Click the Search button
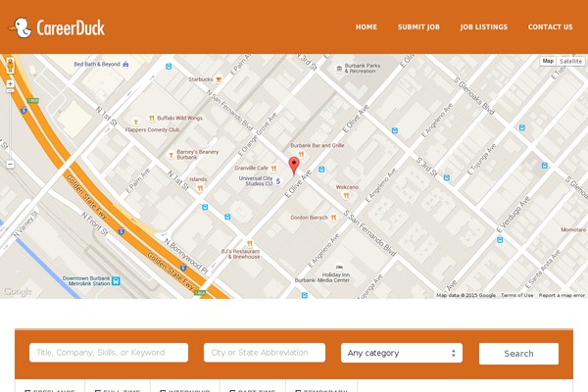 pos(518,354)
